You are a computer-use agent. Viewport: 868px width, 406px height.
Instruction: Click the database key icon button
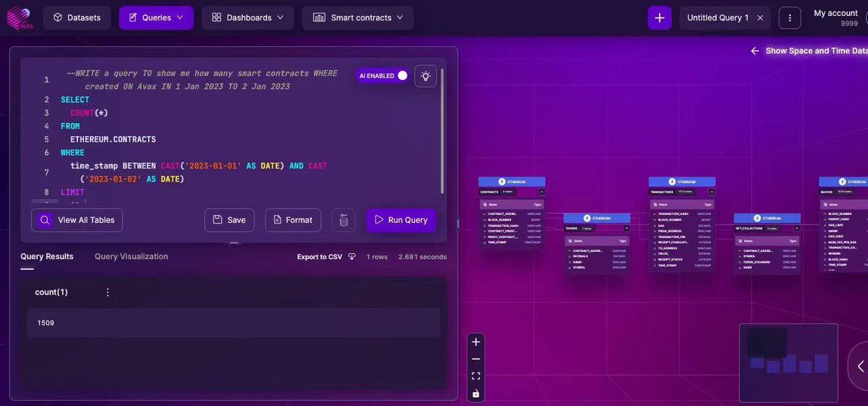[344, 220]
